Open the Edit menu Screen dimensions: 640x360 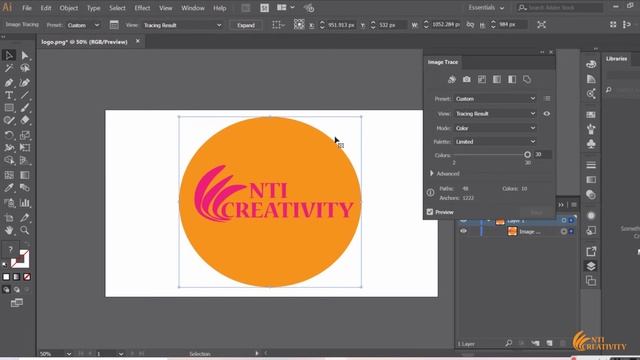[x=46, y=8]
